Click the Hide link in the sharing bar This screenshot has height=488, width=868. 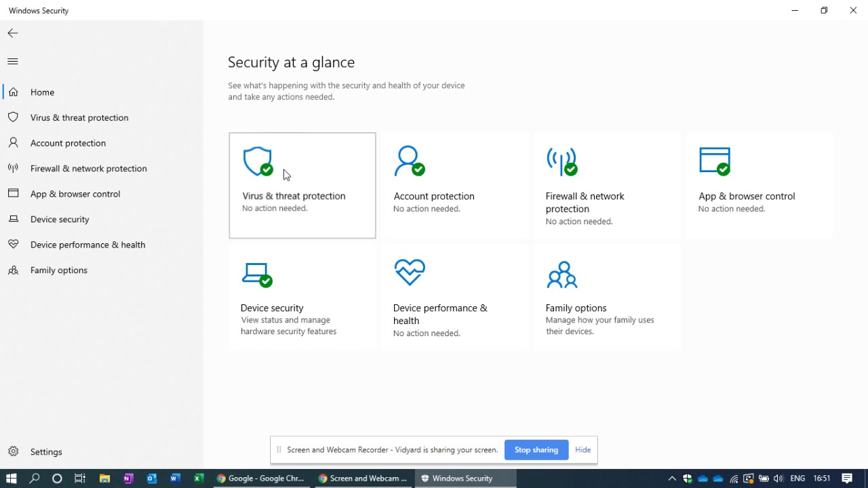(x=583, y=450)
